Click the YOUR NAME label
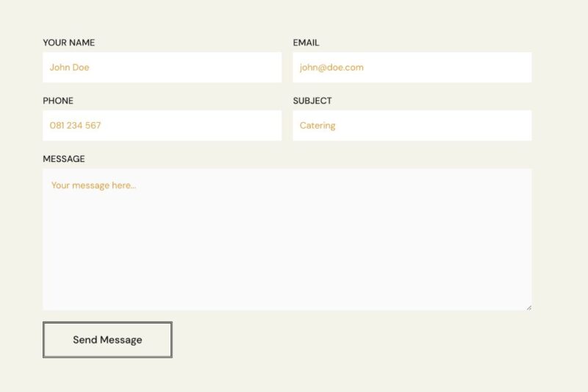The image size is (588, 392). click(x=68, y=43)
